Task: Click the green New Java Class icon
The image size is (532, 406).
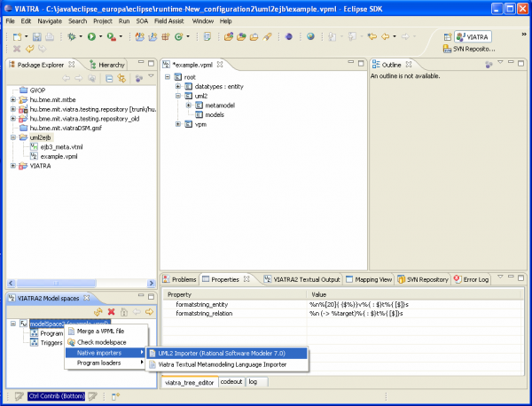Action: click(x=178, y=36)
